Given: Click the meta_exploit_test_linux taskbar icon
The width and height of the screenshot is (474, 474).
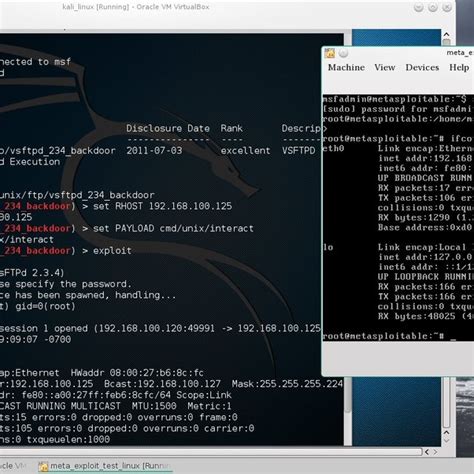Looking at the screenshot, I should pyautogui.click(x=43, y=466).
